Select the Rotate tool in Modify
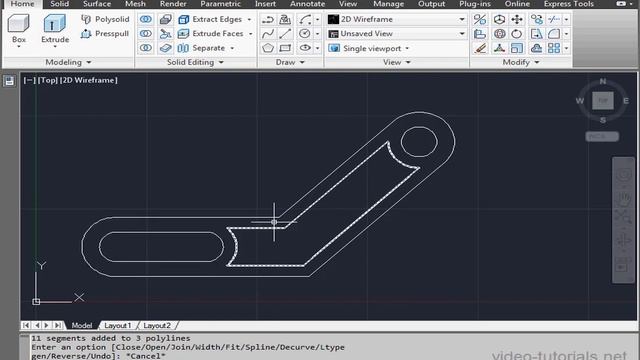Image resolution: width=640 pixels, height=360 pixels. point(517,33)
